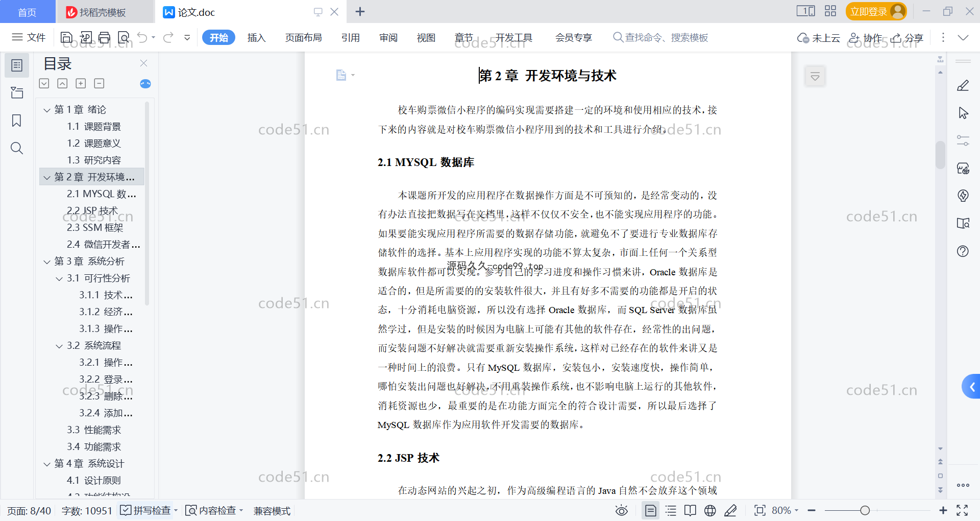Screen dimensions: 980x521
Task: Click the Undo arrow icon
Action: point(142,37)
